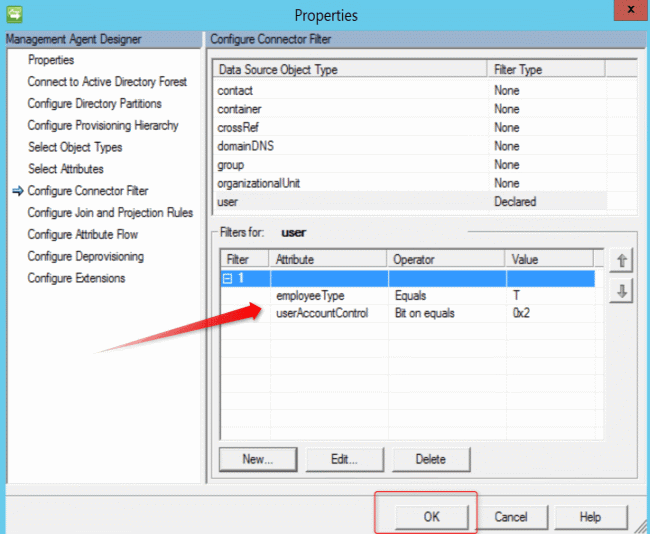The width and height of the screenshot is (650, 534).
Task: Click the move filter up arrow
Action: coord(621,260)
